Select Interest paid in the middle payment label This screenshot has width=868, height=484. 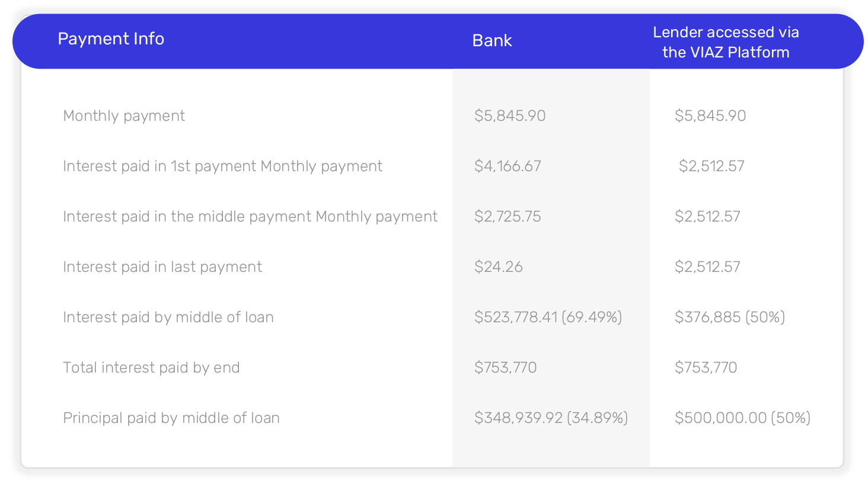click(x=250, y=217)
